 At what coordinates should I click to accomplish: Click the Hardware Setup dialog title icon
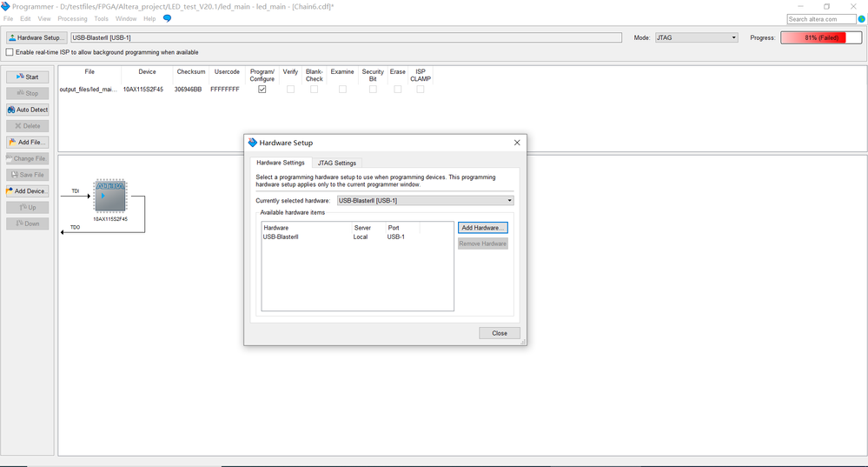(x=253, y=143)
